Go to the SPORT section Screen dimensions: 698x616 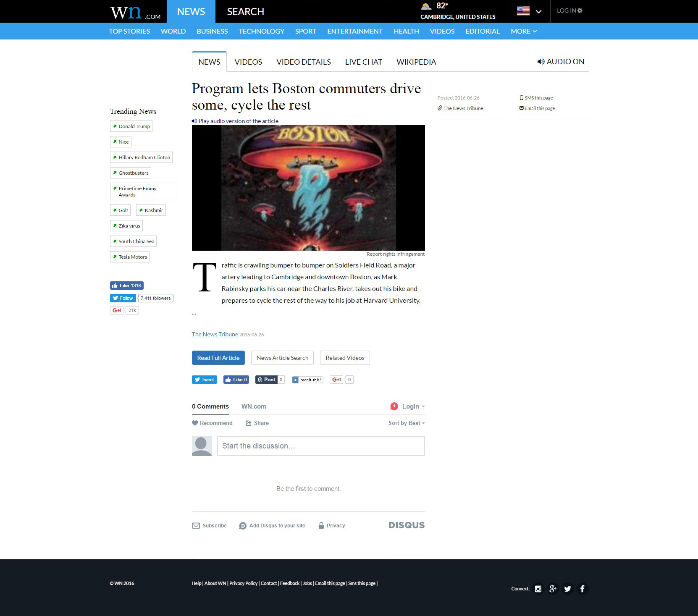point(305,31)
